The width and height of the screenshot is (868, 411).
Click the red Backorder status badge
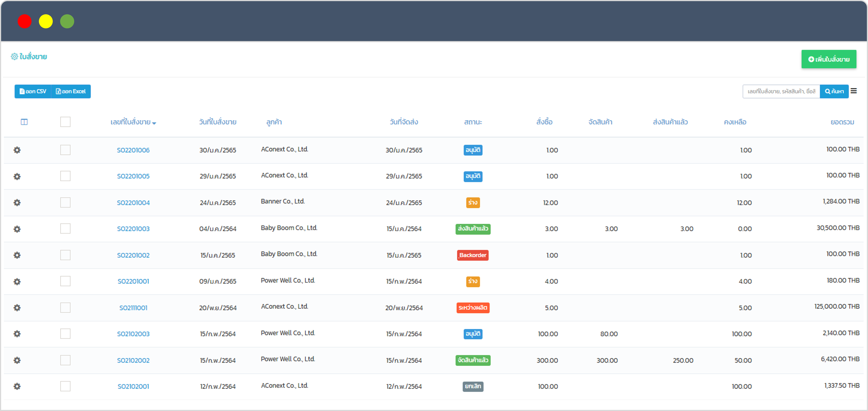click(x=473, y=255)
